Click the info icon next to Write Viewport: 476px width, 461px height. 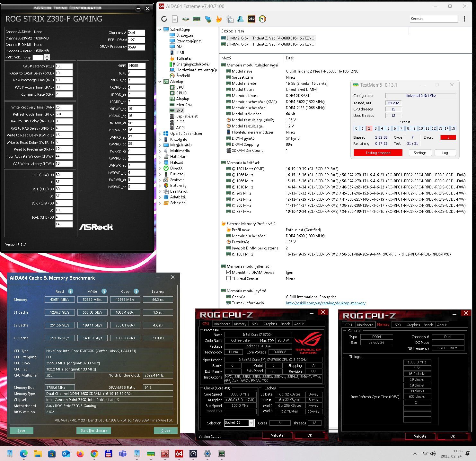click(104, 291)
